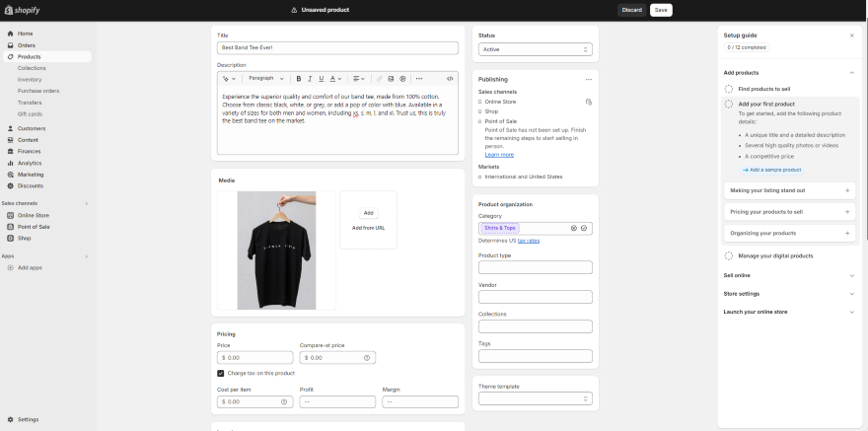Open the AI generate text tool in description toolbar
The width and height of the screenshot is (868, 431).
tap(229, 79)
